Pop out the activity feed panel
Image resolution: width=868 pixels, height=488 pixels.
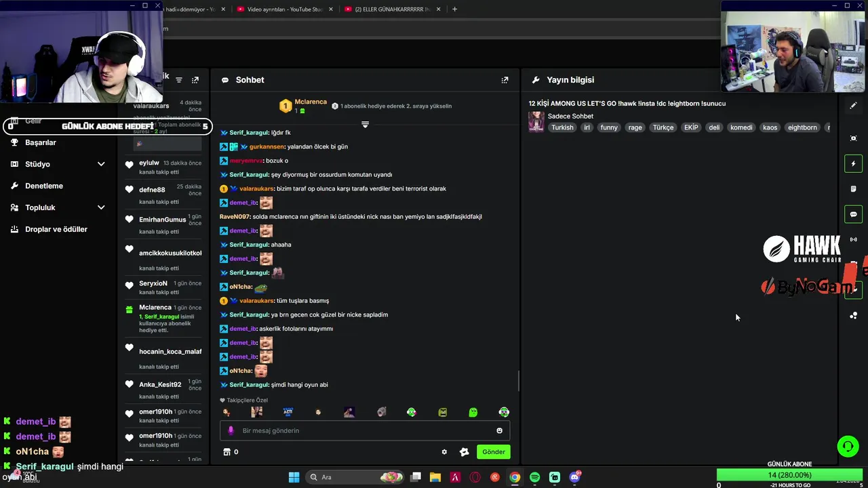195,80
